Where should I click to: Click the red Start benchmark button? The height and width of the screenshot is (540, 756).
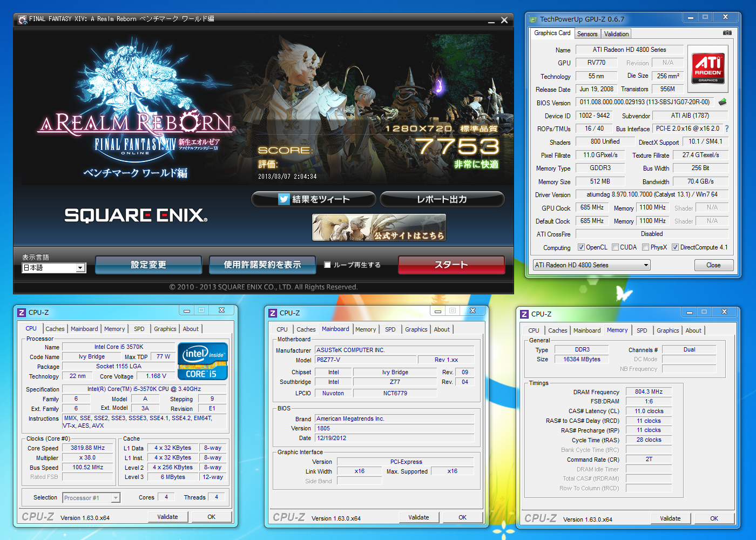[451, 265]
